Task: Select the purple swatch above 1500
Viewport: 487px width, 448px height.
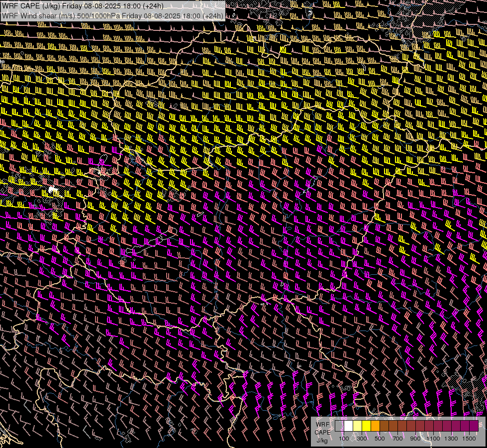Action: pyautogui.click(x=474, y=426)
